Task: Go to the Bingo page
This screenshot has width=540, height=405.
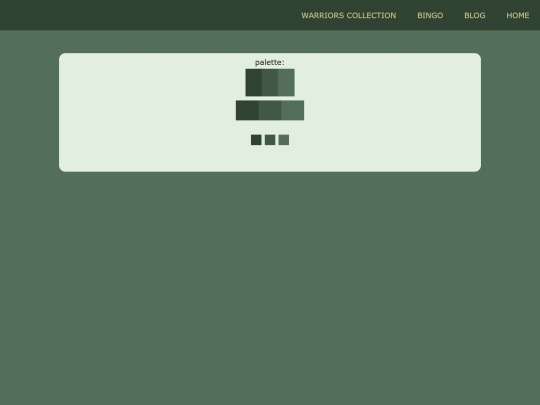Action: tap(430, 15)
